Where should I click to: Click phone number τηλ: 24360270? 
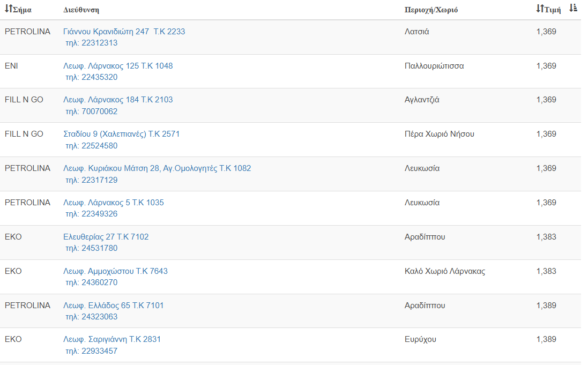[92, 282]
